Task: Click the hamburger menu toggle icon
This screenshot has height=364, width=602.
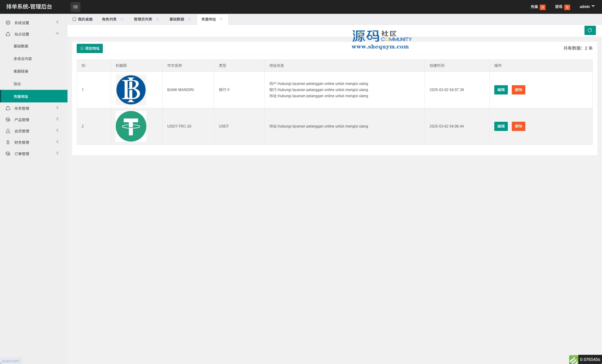Action: click(75, 7)
